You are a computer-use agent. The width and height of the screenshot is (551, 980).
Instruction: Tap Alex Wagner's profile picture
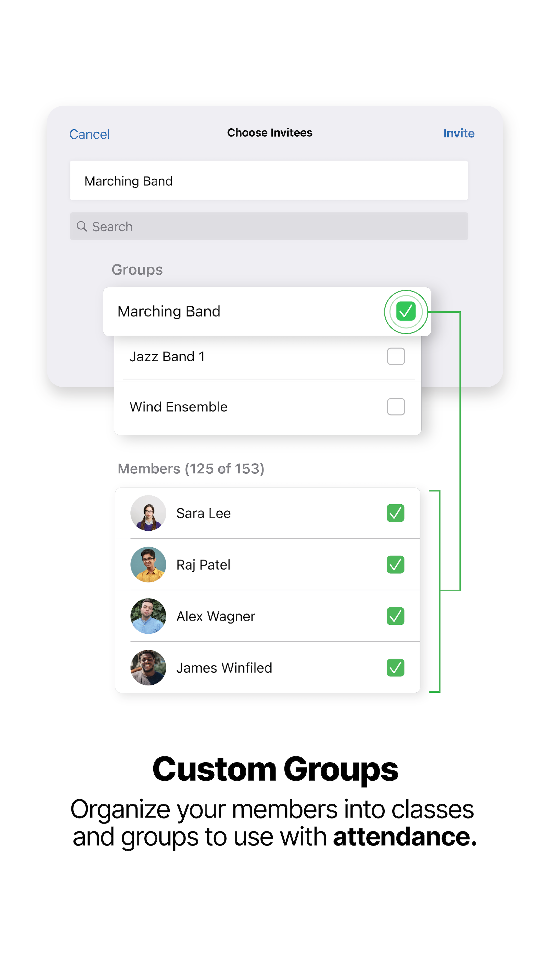pyautogui.click(x=148, y=616)
